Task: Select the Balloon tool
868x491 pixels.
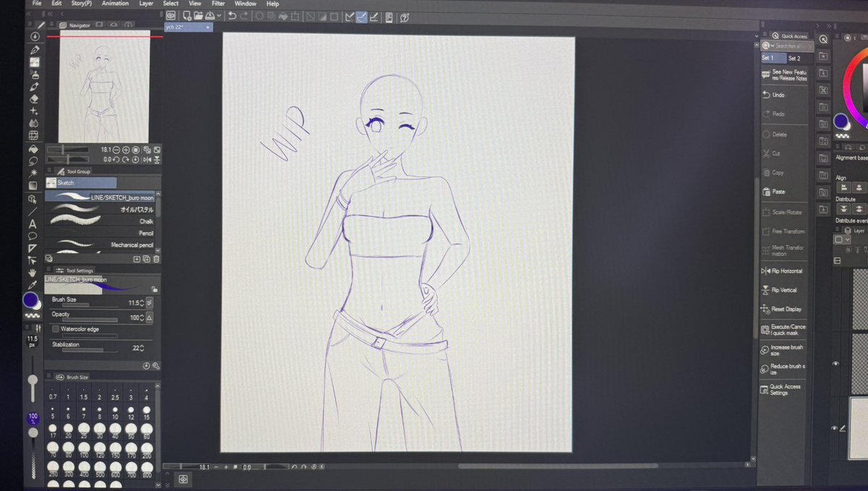Action: point(33,235)
